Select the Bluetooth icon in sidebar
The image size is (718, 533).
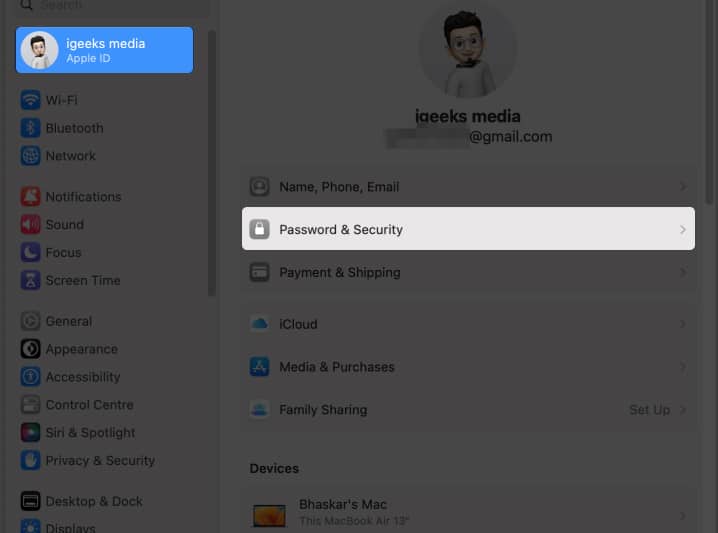(x=30, y=128)
